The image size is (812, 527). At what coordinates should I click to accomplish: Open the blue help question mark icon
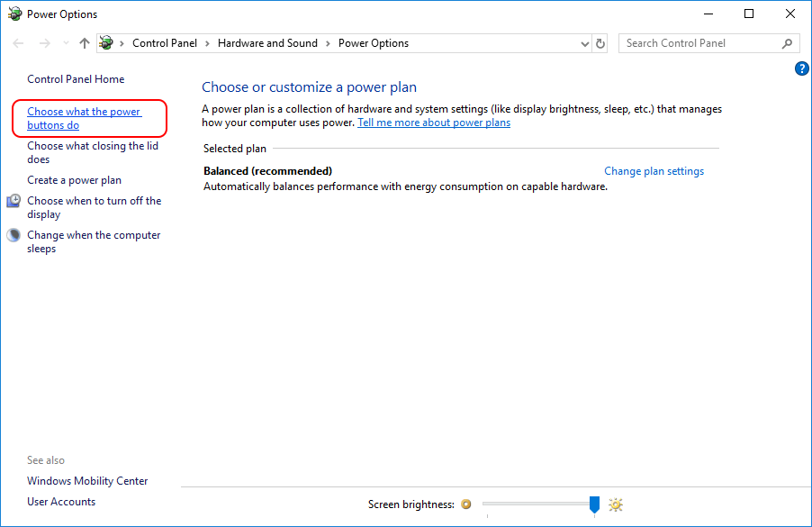tap(801, 68)
